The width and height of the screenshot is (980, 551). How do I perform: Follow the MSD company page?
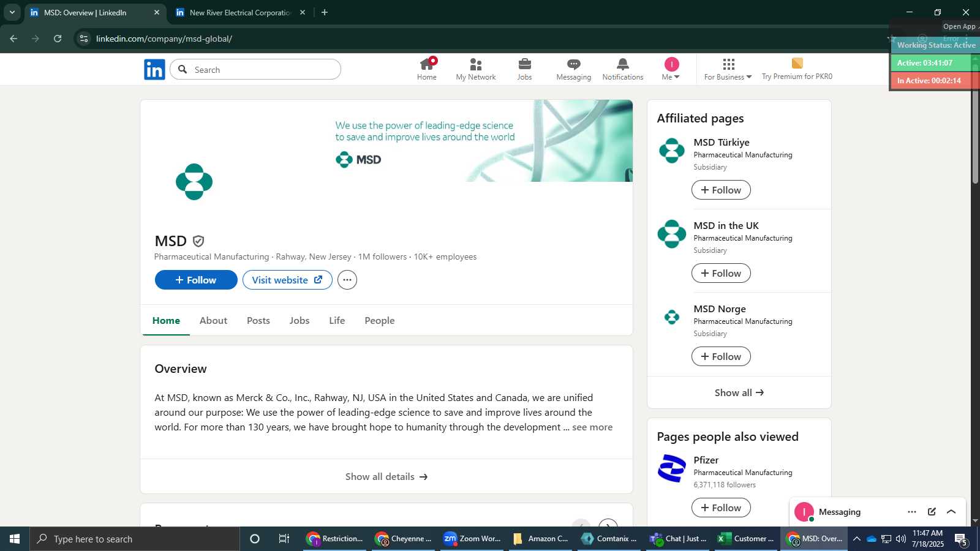click(196, 280)
